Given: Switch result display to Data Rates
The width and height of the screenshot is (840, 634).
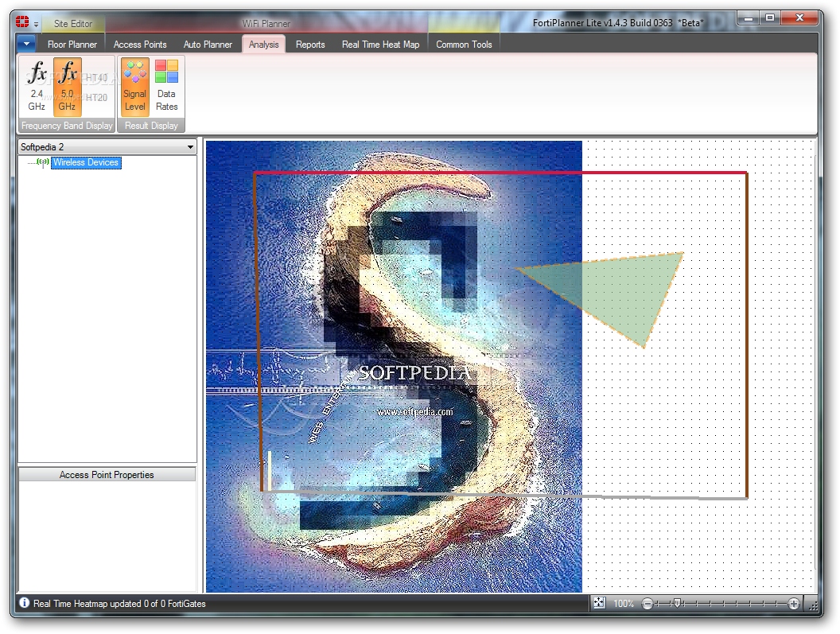Looking at the screenshot, I should [x=166, y=86].
